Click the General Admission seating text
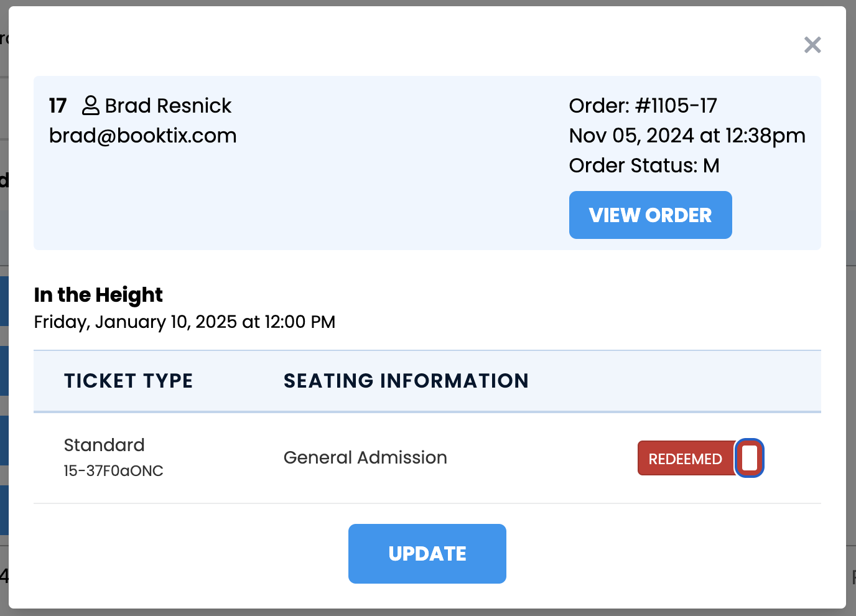The height and width of the screenshot is (616, 856). pos(366,457)
